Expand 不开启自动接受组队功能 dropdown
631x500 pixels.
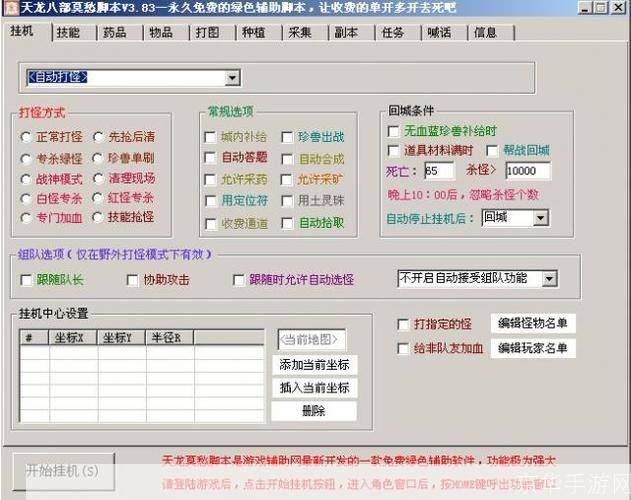pos(549,279)
